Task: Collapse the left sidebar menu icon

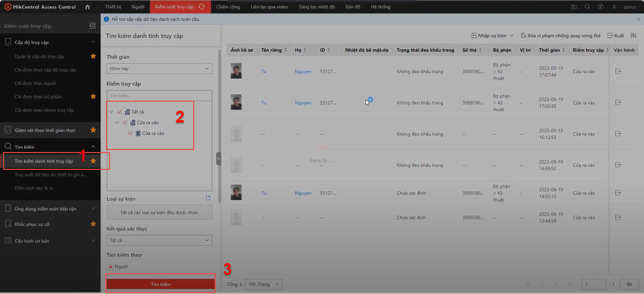Action: [x=93, y=26]
